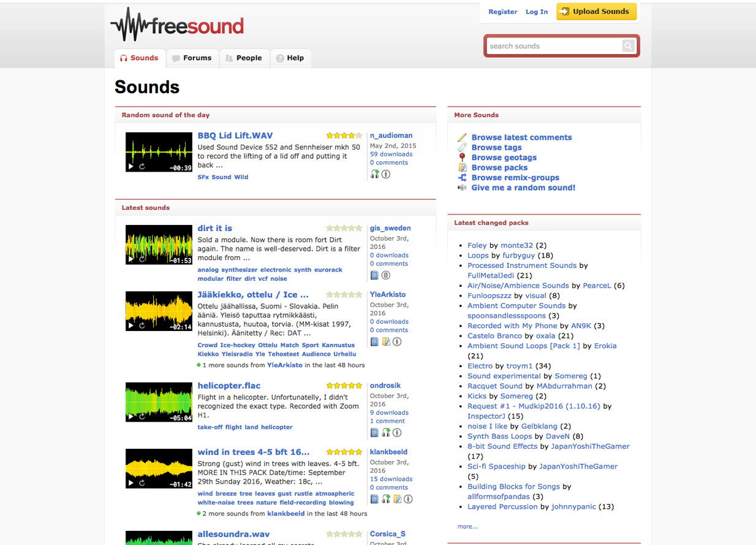This screenshot has width=756, height=545.
Task: Click headphones remix icon under ondrosik
Action: tap(386, 433)
